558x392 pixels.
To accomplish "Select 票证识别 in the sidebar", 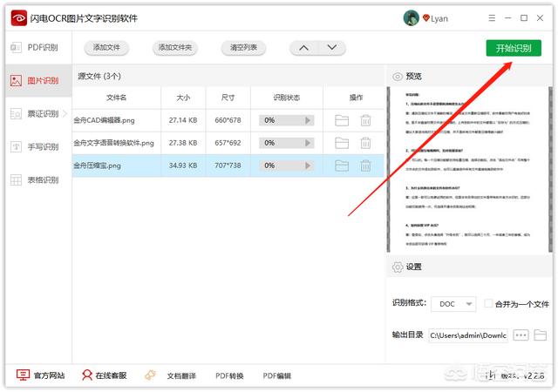I will tap(38, 114).
